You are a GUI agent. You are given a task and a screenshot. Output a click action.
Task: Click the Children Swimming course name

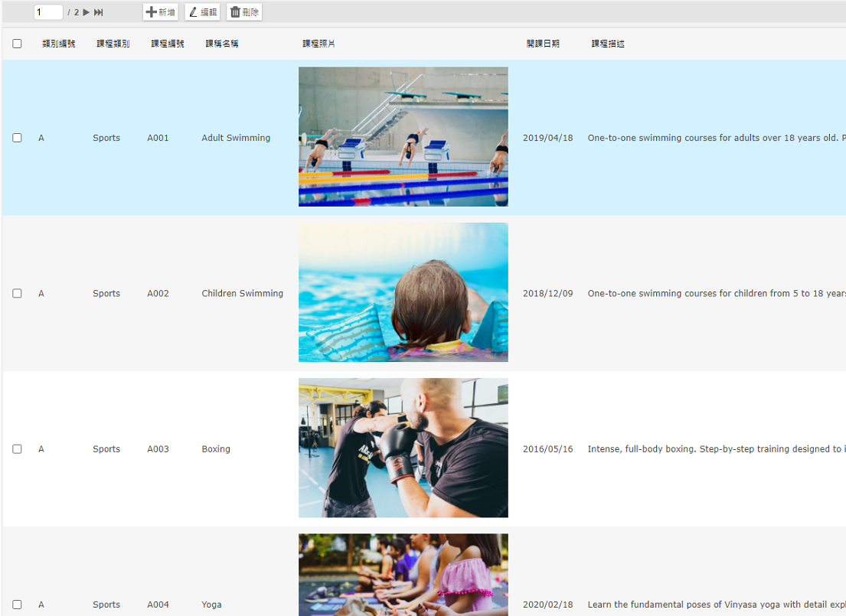(242, 293)
